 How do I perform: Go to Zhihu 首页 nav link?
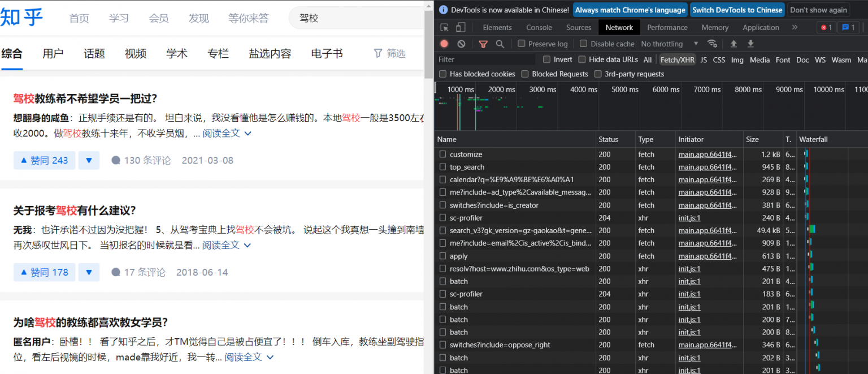[79, 18]
